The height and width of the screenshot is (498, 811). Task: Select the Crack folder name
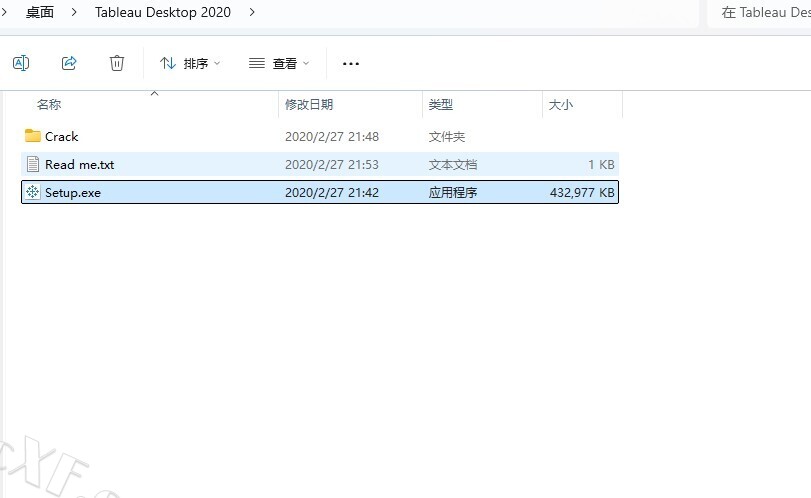click(62, 137)
